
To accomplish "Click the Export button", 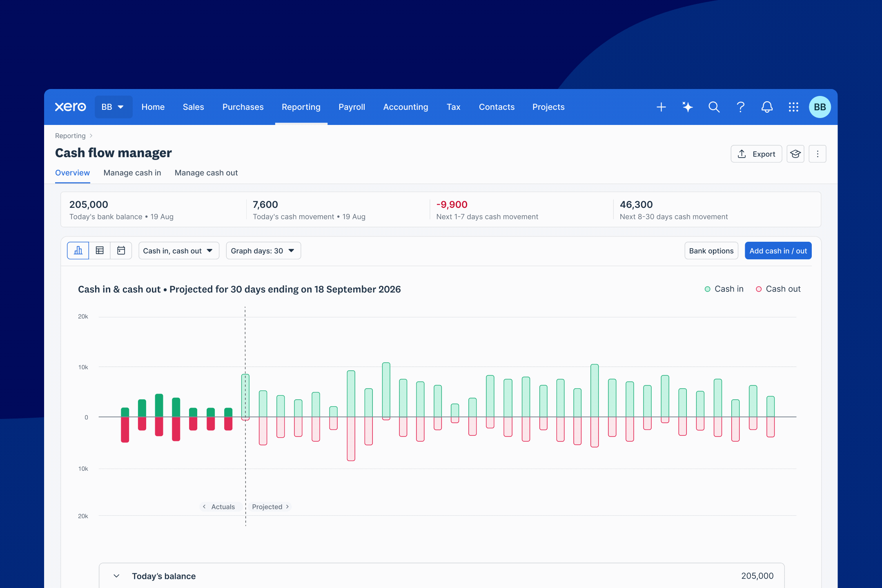I will (756, 154).
